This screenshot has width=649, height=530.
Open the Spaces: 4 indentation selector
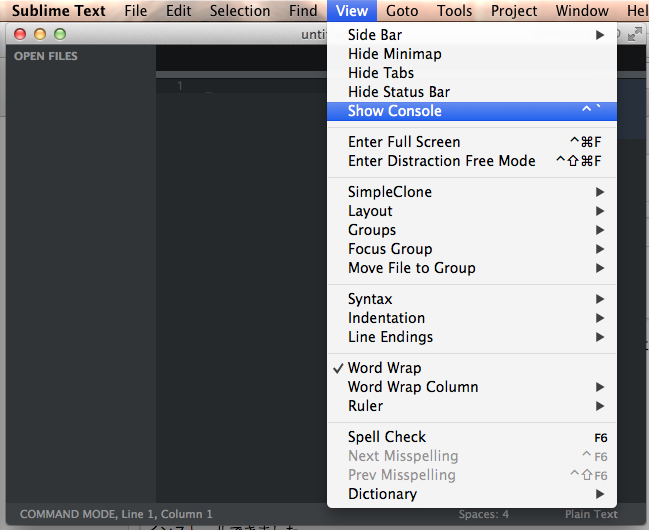tap(483, 514)
